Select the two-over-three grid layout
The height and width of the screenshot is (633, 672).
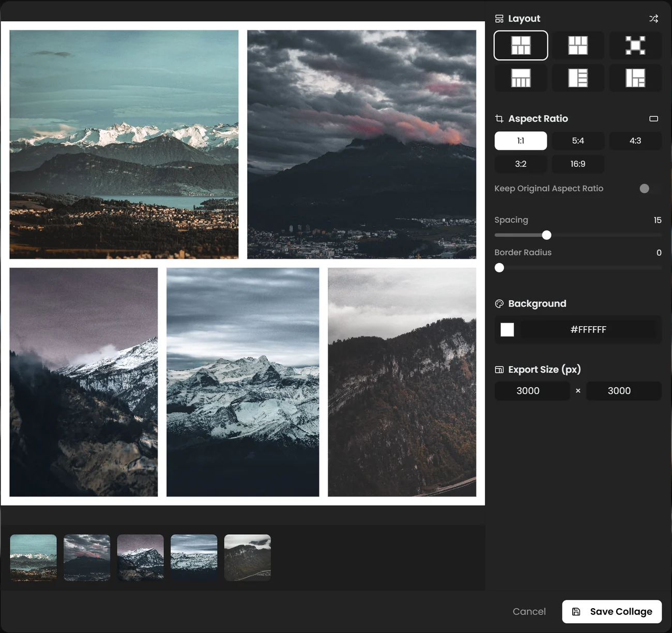(521, 45)
